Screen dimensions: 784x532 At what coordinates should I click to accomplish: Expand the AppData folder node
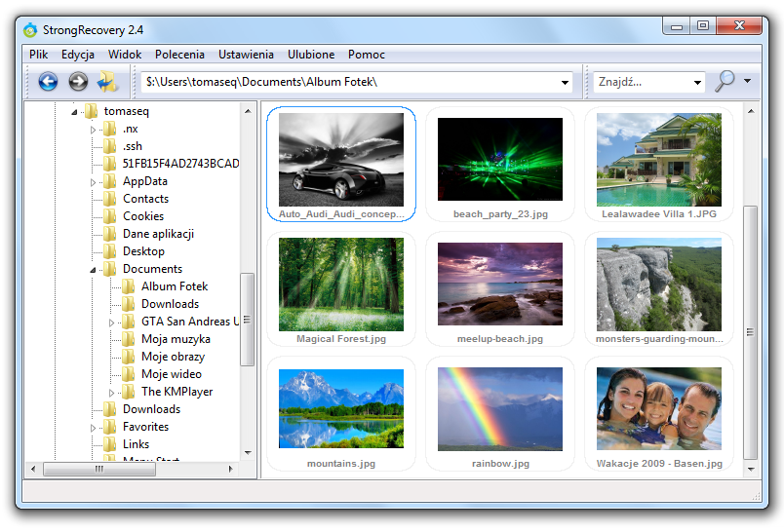point(94,182)
